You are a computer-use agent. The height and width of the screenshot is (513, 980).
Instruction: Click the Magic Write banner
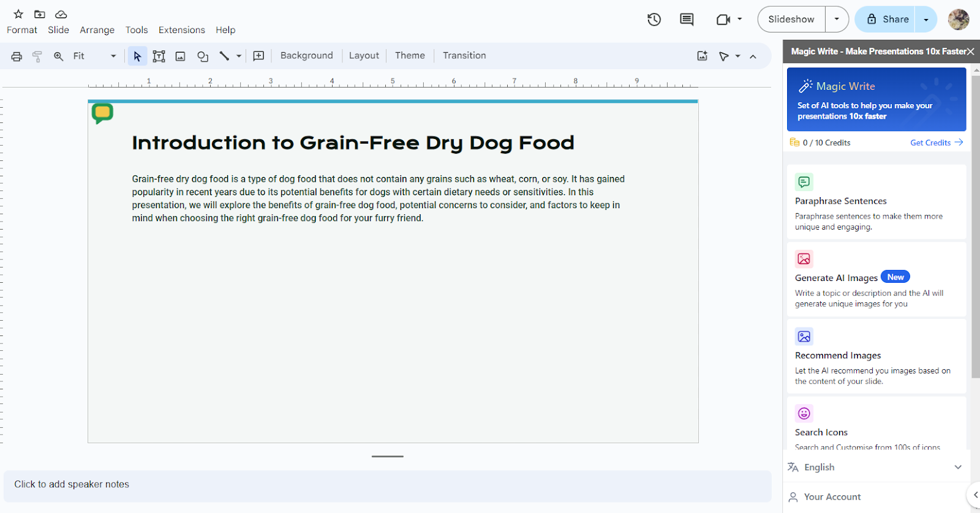[876, 99]
